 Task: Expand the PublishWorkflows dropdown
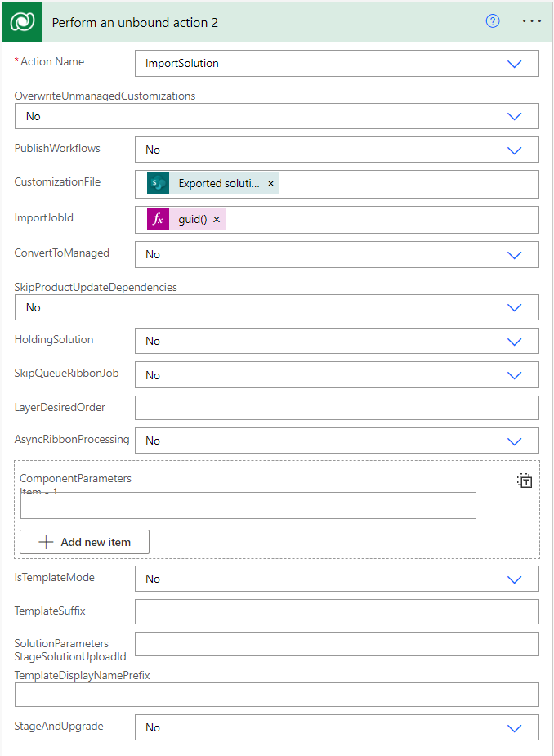pos(514,150)
